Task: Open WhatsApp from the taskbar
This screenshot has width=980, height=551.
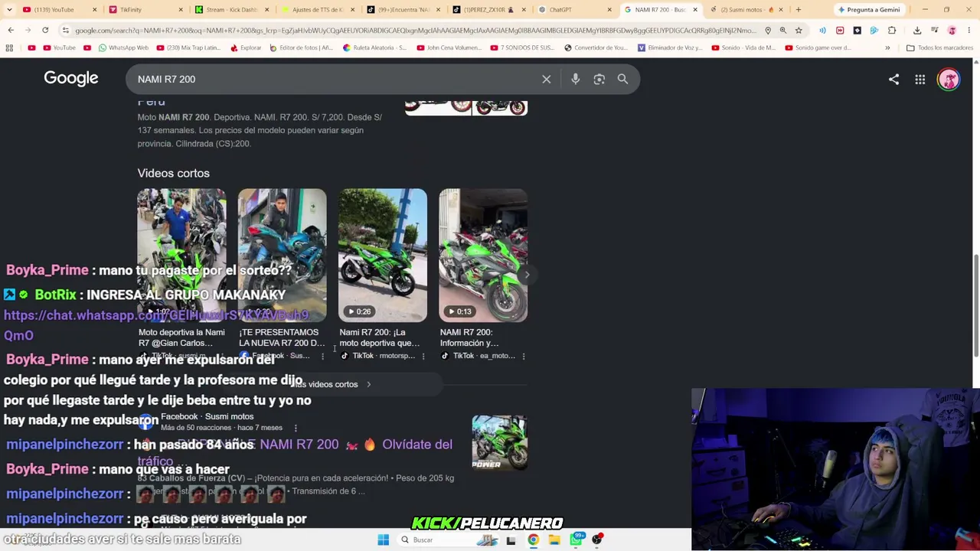Action: pos(576,540)
